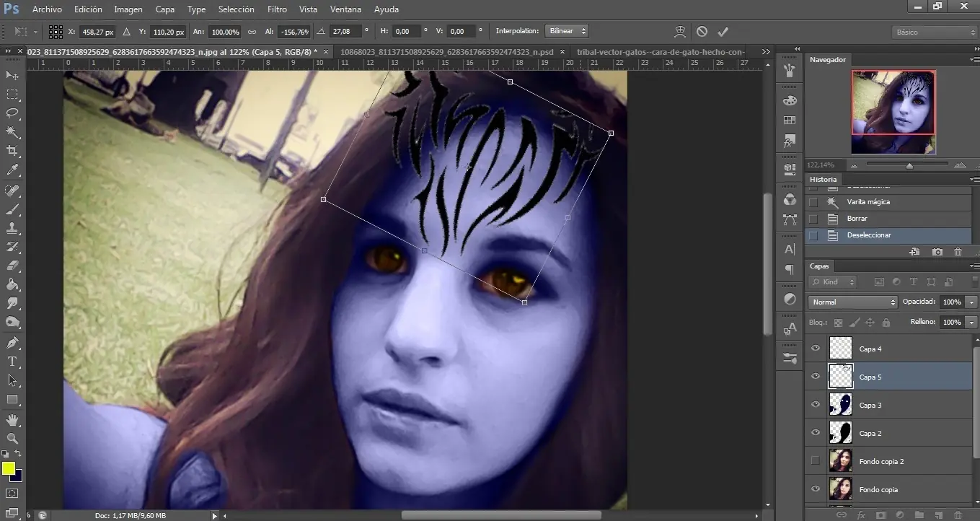980x521 pixels.
Task: Open the Capa menu
Action: 165,9
